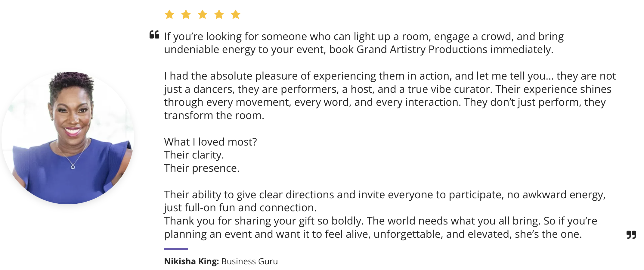Click the Business Guru title text
The width and height of the screenshot is (644, 270).
[x=249, y=261]
